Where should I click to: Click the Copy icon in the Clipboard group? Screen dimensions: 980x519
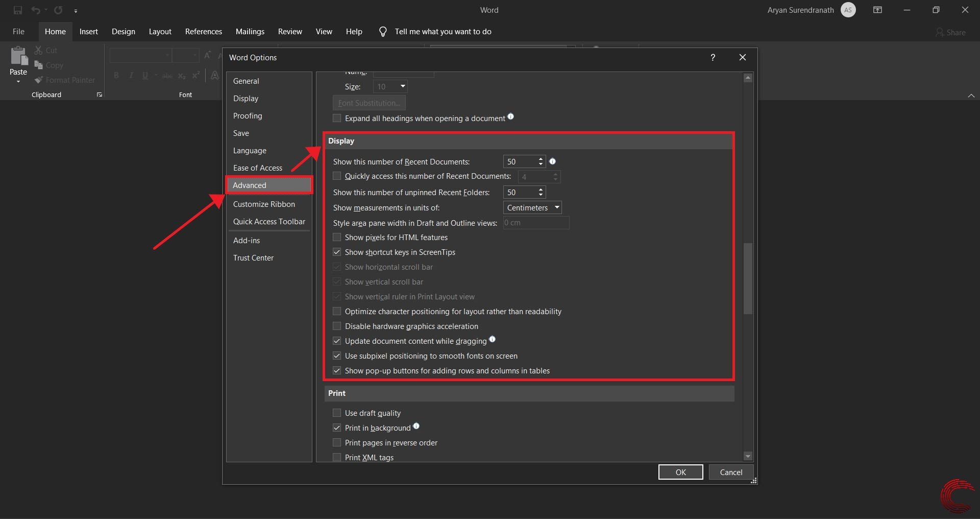39,65
